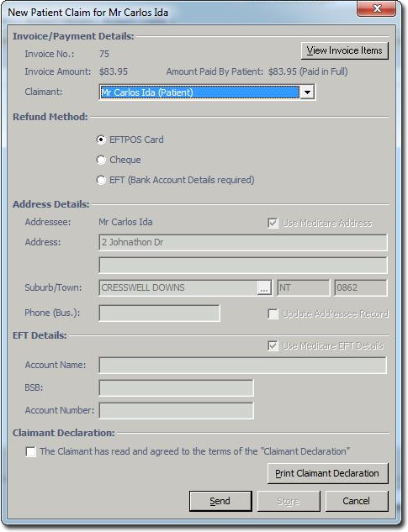Expand the Claimant dropdown arrow

click(x=307, y=92)
